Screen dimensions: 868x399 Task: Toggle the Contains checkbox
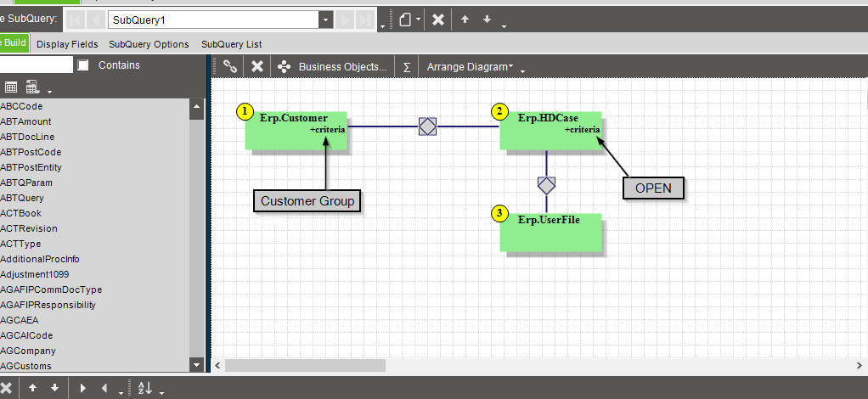[83, 65]
